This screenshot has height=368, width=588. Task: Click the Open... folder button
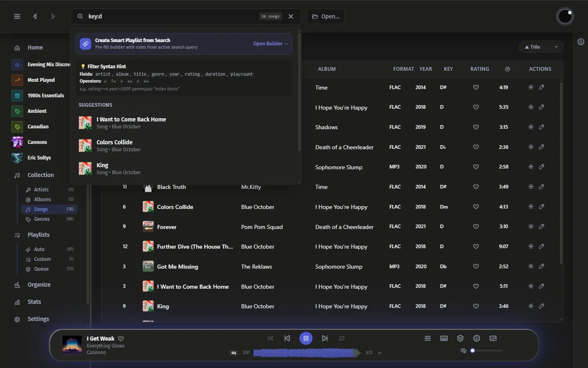pyautogui.click(x=325, y=16)
